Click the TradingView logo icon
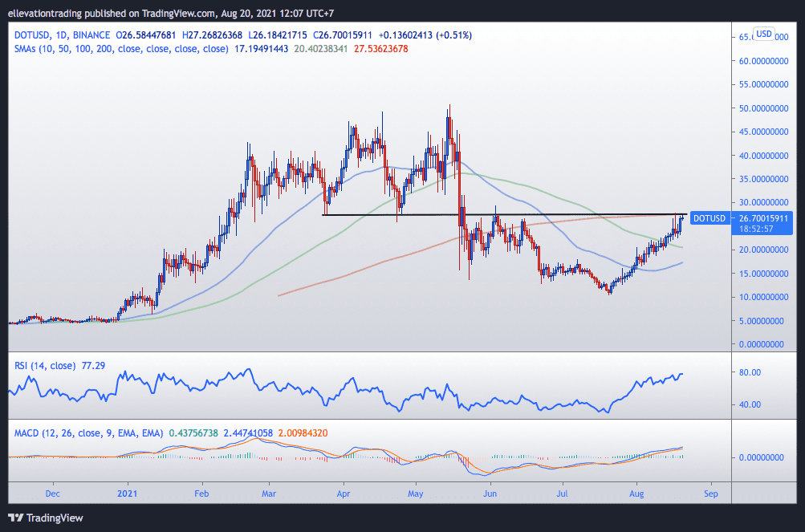 pyautogui.click(x=18, y=518)
